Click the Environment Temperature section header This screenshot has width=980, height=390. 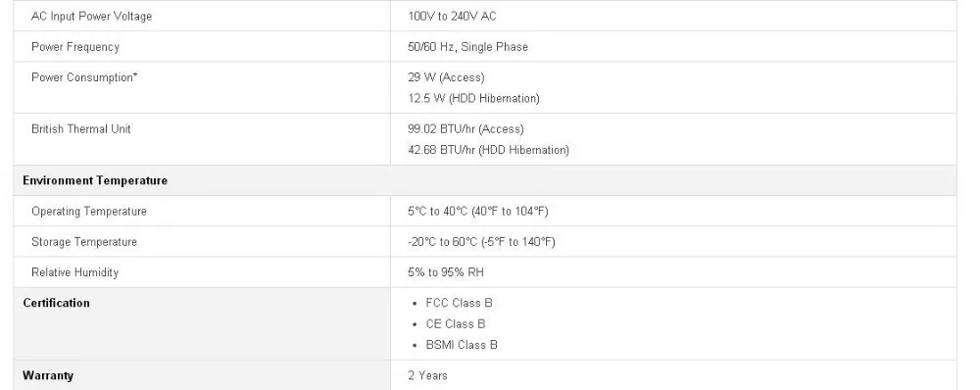95,180
